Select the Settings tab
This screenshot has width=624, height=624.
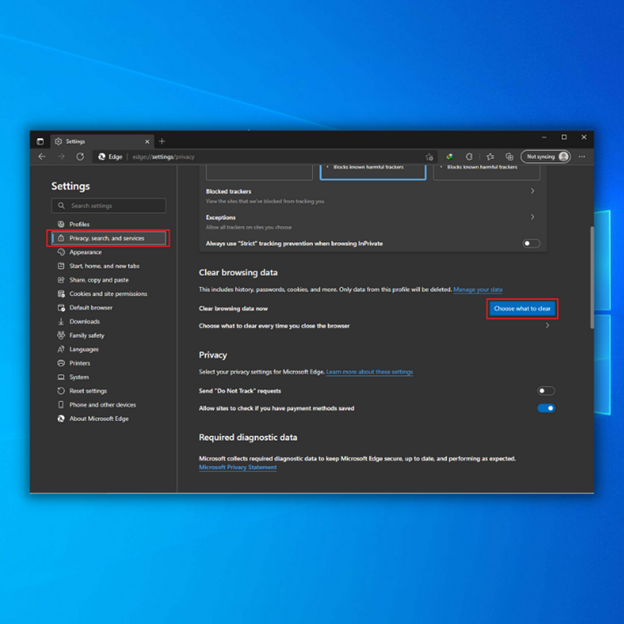tap(102, 142)
